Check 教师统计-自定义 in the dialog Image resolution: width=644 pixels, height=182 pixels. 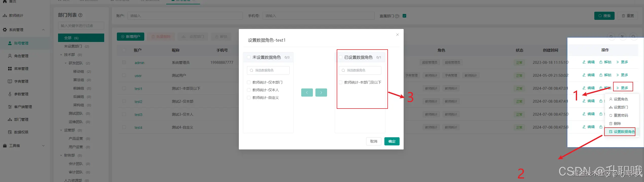click(x=249, y=98)
